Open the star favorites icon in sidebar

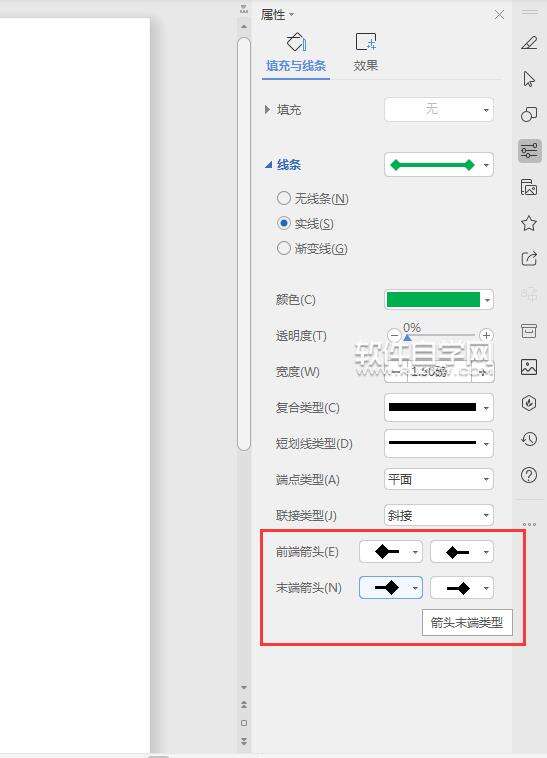point(529,223)
